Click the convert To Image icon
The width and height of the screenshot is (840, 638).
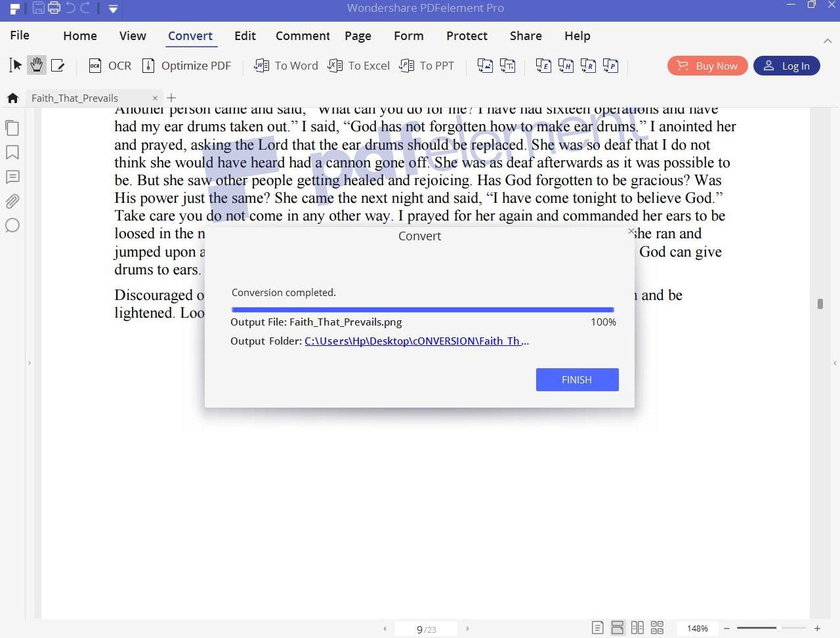(x=485, y=66)
